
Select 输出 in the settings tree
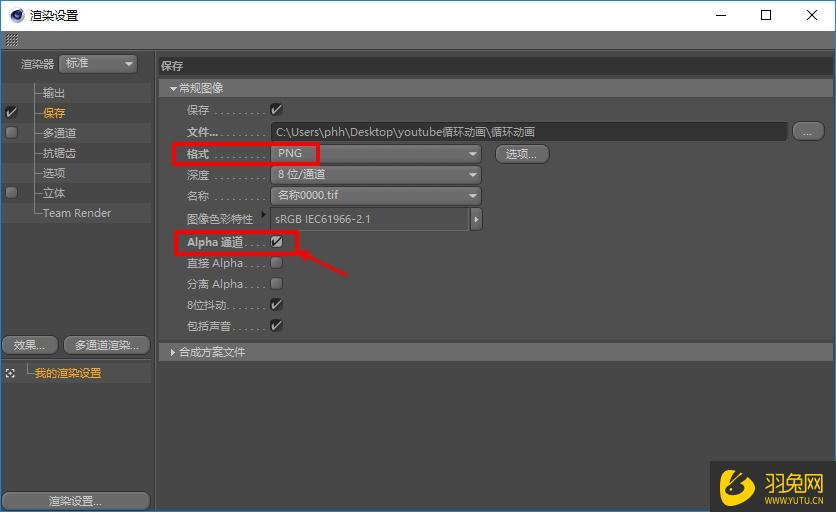pyautogui.click(x=54, y=93)
